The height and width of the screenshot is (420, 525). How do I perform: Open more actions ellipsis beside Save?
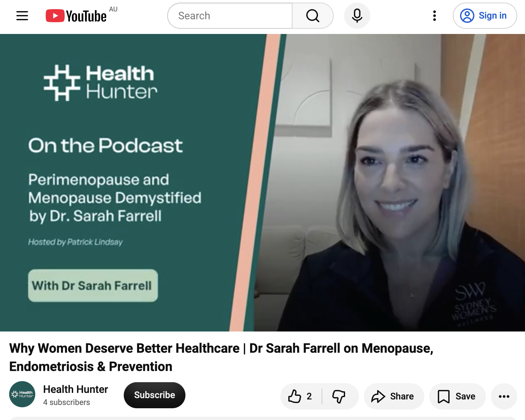click(x=504, y=396)
